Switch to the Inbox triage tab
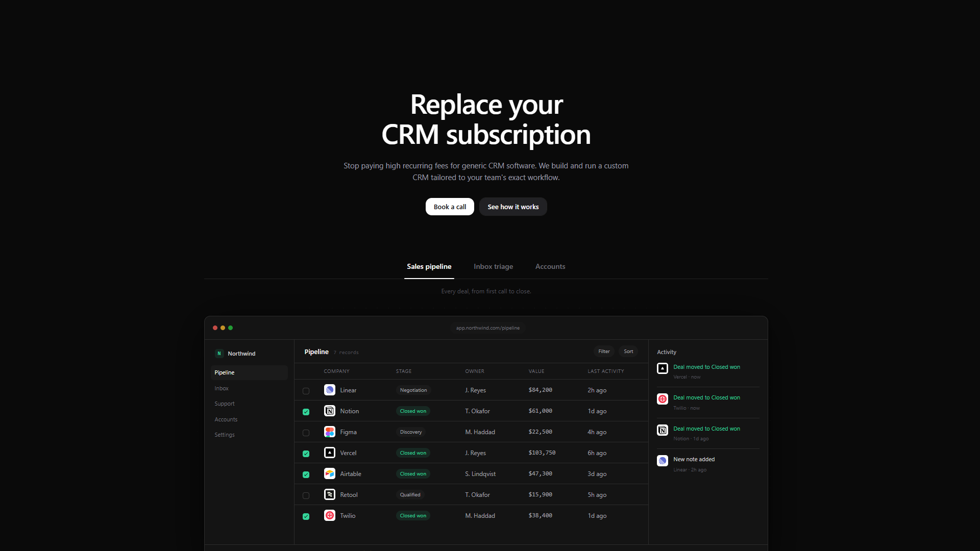The image size is (980, 551). (x=494, y=267)
